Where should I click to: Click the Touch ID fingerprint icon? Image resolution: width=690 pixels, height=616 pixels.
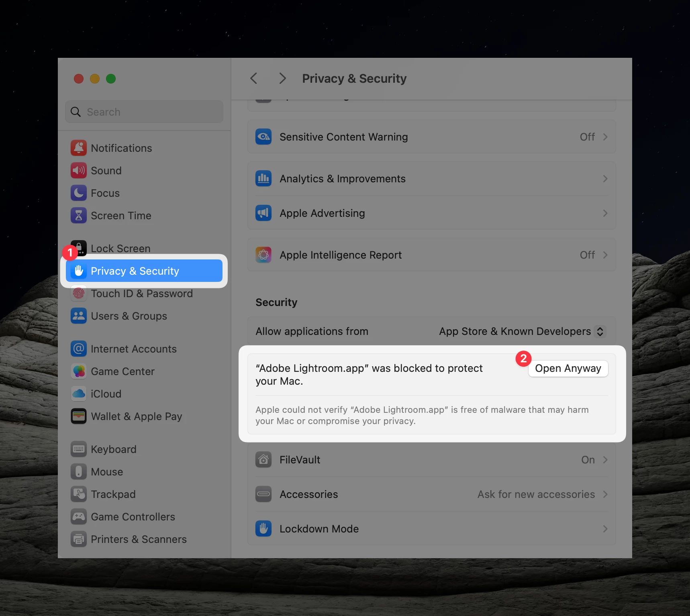[79, 294]
